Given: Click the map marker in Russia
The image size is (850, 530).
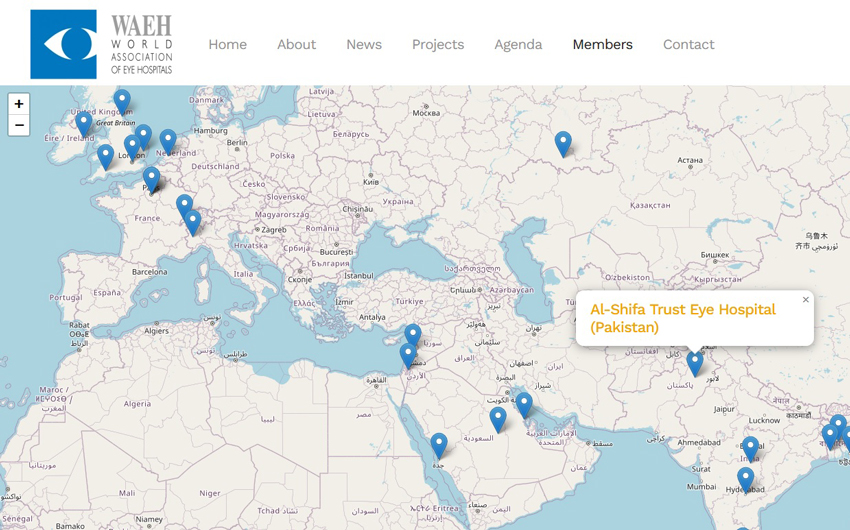Looking at the screenshot, I should pos(563,143).
